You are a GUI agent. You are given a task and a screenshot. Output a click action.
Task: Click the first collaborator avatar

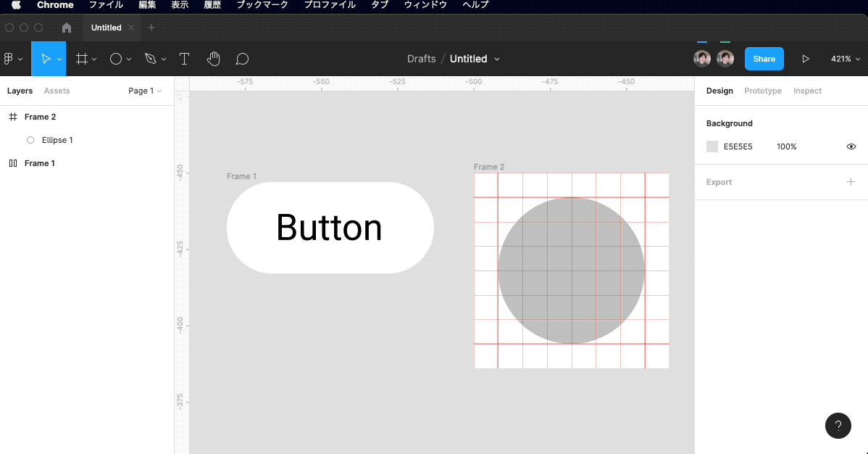pos(702,59)
